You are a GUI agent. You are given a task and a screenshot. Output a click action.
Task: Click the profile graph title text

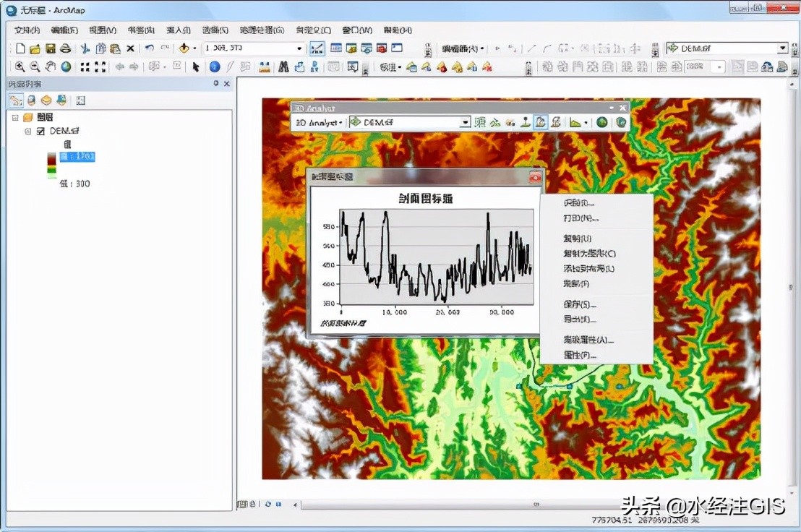coord(426,199)
